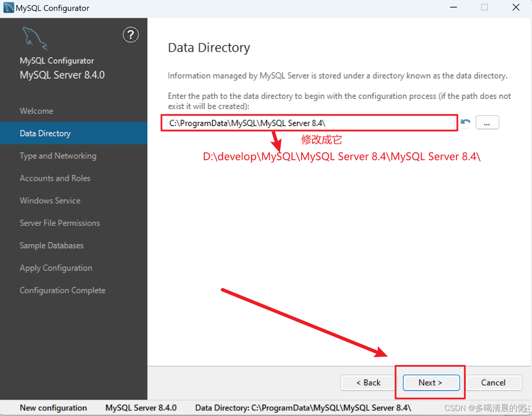Click 'MySQL Configurator' label in the sidebar

click(57, 61)
